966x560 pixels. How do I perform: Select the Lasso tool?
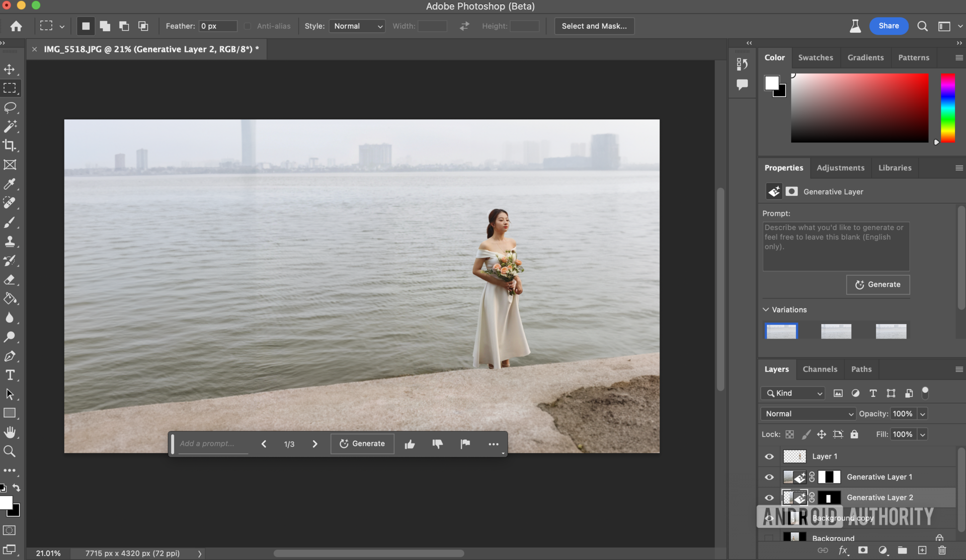point(10,108)
